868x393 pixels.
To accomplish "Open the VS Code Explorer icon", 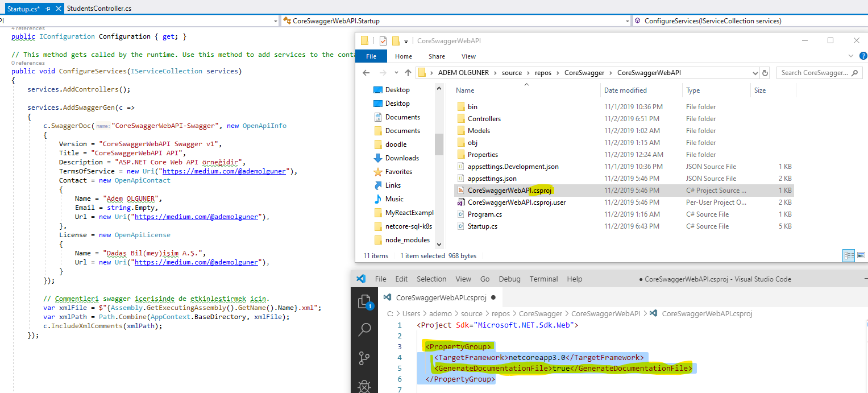I will [x=364, y=301].
